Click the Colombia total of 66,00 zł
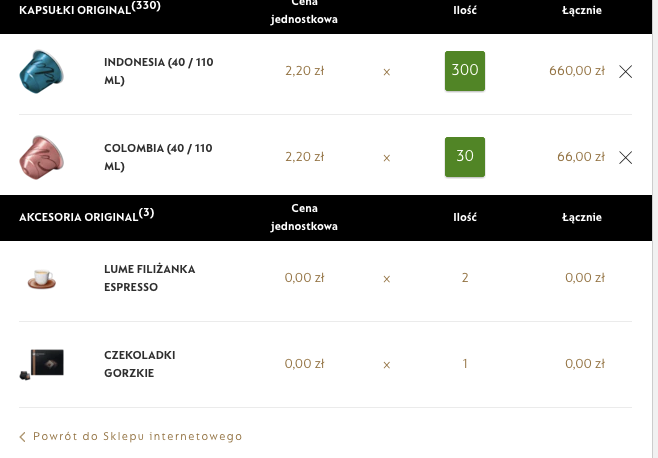This screenshot has width=658, height=458. (x=581, y=157)
